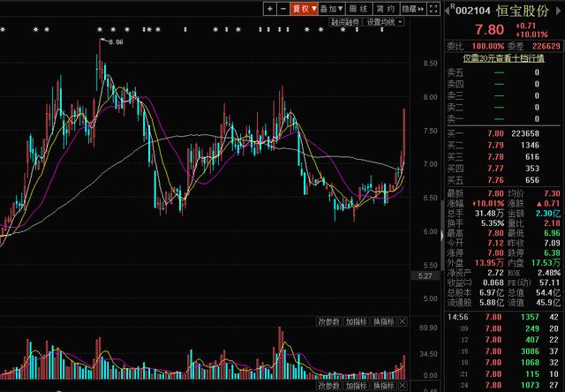The height and width of the screenshot is (392, 565).
Task: Select the 14:56 tick row with 1357
Action: tap(504, 317)
